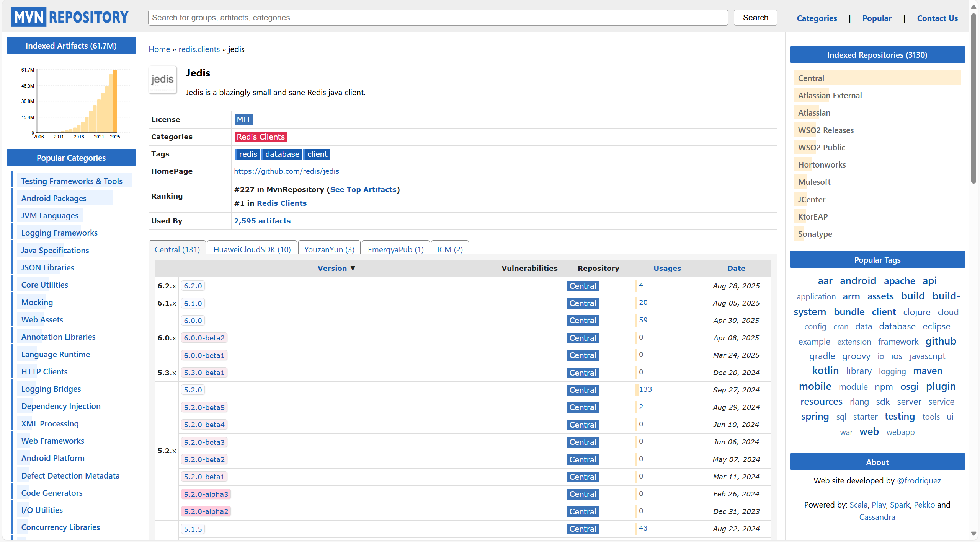Open JSON Libraries category

point(47,268)
